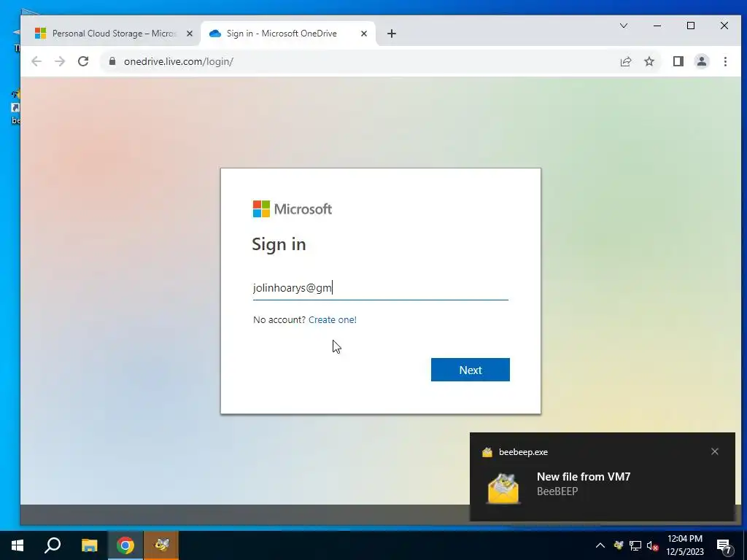Focus the email input field
This screenshot has height=560, width=747.
pos(381,288)
